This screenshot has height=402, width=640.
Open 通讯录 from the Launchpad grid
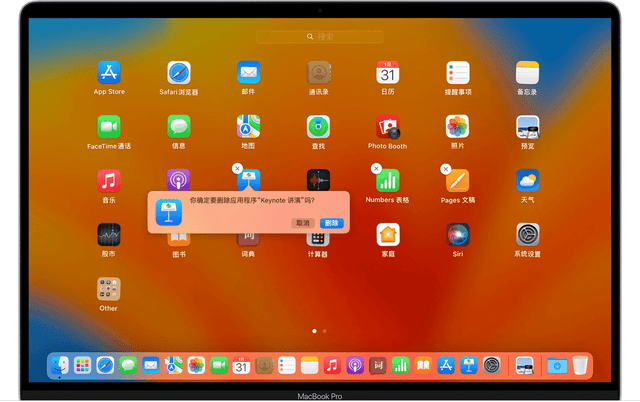[x=318, y=73]
